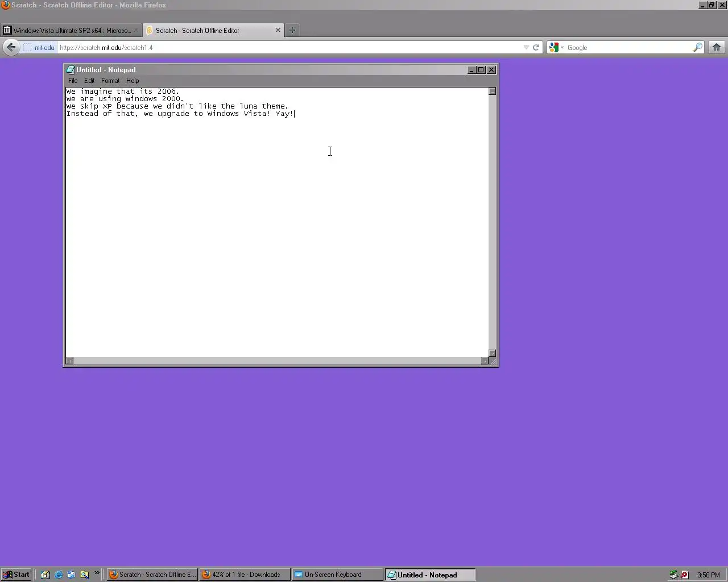Open the Windows Start menu
The height and width of the screenshot is (582, 728).
pyautogui.click(x=16, y=575)
